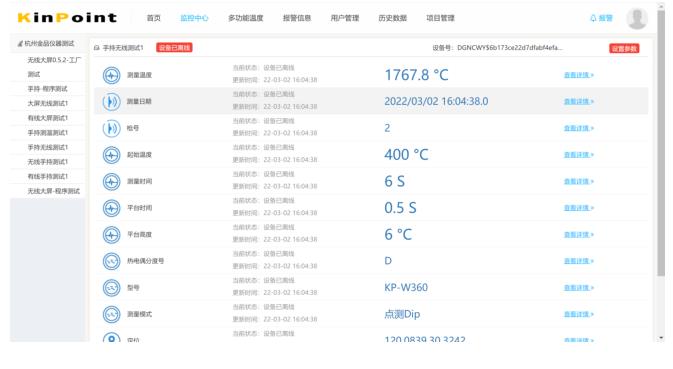The image size is (673, 369).
Task: Click the 热电偶分度号 row icon
Action: 112,261
